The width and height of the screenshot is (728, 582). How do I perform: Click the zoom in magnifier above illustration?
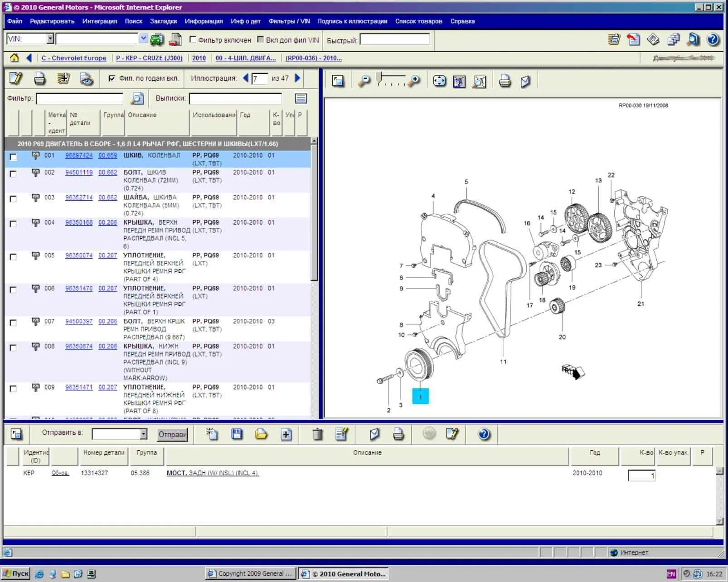(414, 81)
